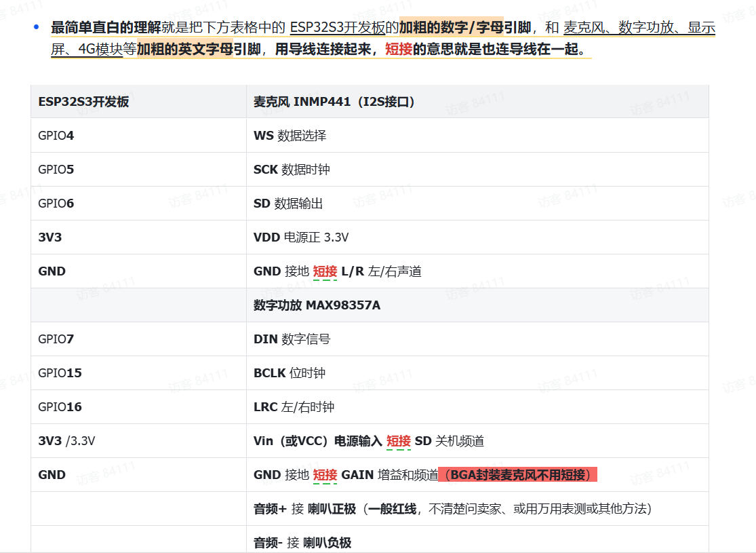The height and width of the screenshot is (553, 756).
Task: Click the Vin (或VCC) 电源输入 text
Action: click(x=318, y=441)
